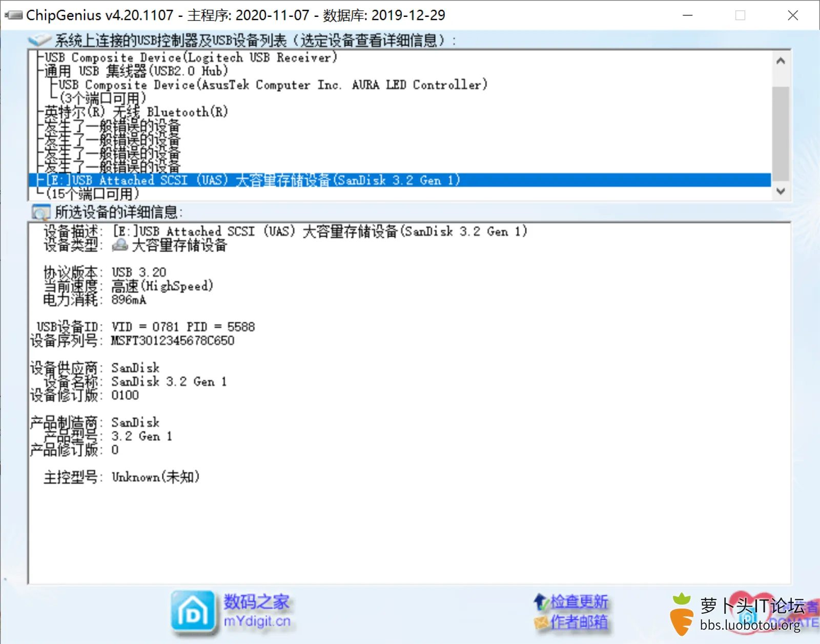This screenshot has width=820, height=644.
Task: Click the 高速(HighSpeed) current speed value
Action: 162,286
